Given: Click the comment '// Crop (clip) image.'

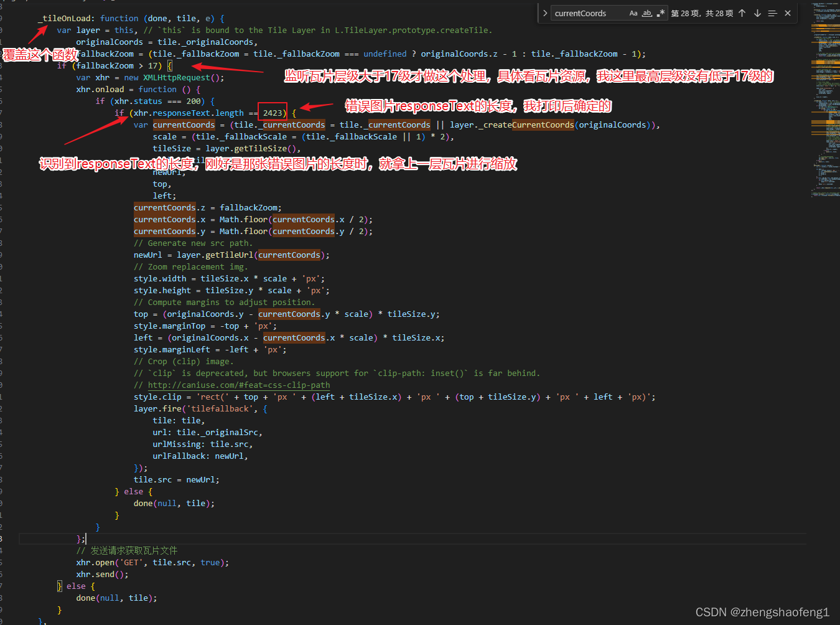Looking at the screenshot, I should pyautogui.click(x=184, y=362).
